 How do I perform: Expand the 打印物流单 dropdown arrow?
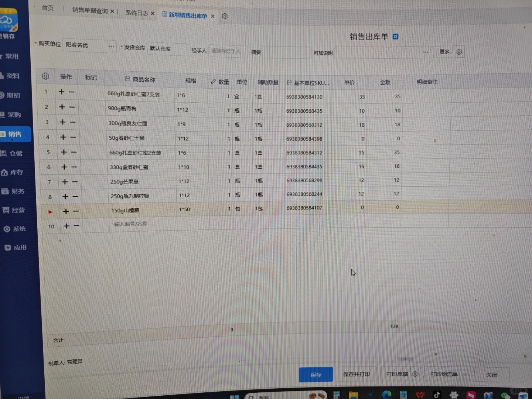(465, 374)
